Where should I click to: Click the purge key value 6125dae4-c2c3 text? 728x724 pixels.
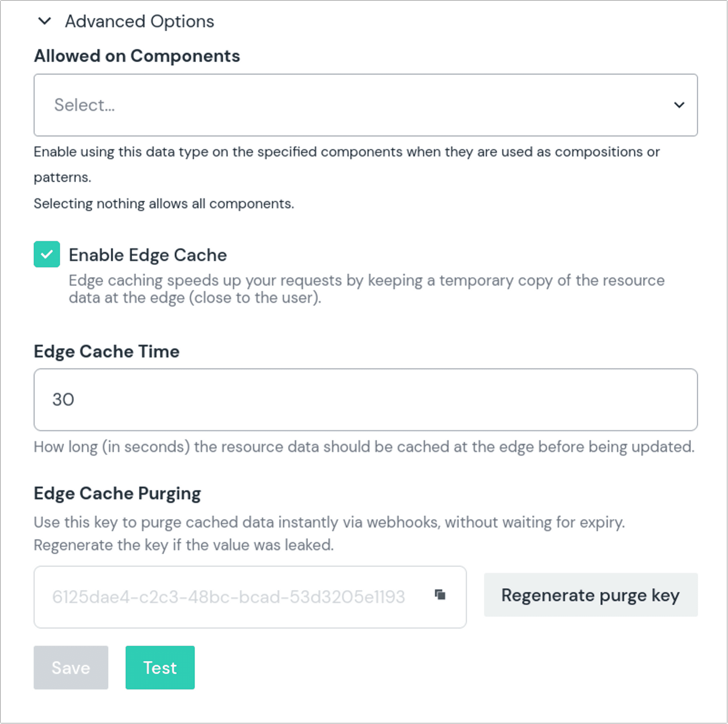click(229, 597)
